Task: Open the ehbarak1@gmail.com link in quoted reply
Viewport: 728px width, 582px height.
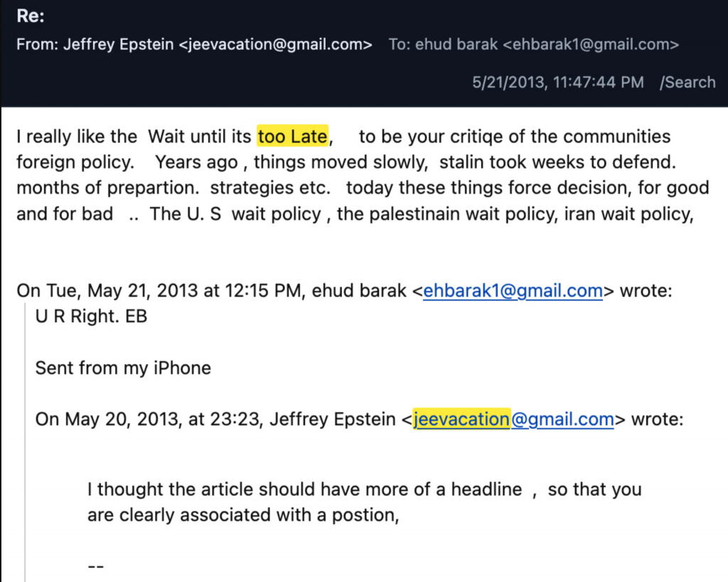Action: tap(513, 292)
